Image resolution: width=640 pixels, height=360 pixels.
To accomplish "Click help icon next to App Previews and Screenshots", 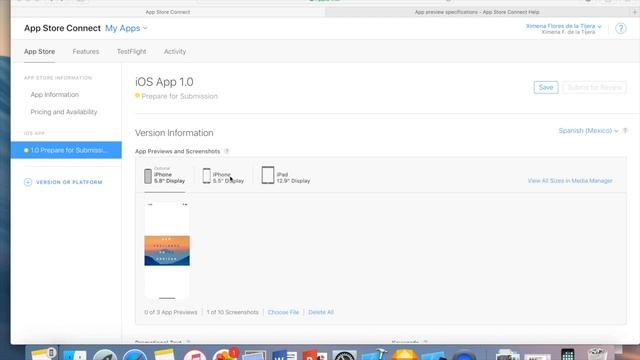I will [227, 151].
